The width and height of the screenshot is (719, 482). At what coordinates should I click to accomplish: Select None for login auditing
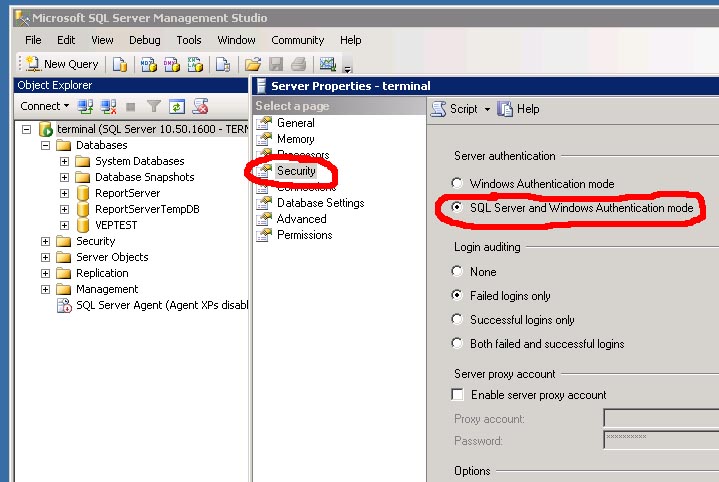tap(457, 271)
